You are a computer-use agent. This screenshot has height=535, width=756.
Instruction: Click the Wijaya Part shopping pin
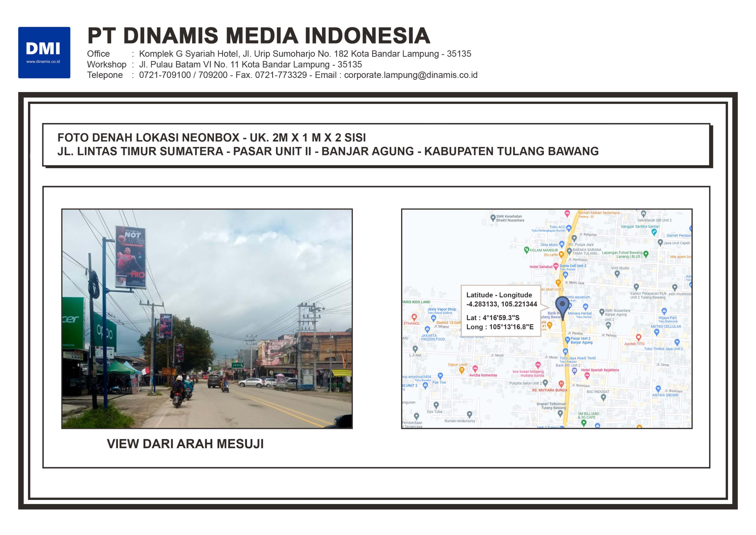[x=664, y=311]
